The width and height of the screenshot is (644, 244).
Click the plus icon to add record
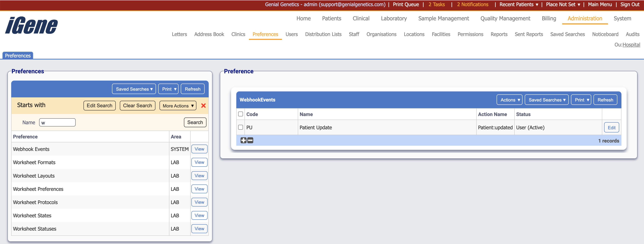point(243,140)
